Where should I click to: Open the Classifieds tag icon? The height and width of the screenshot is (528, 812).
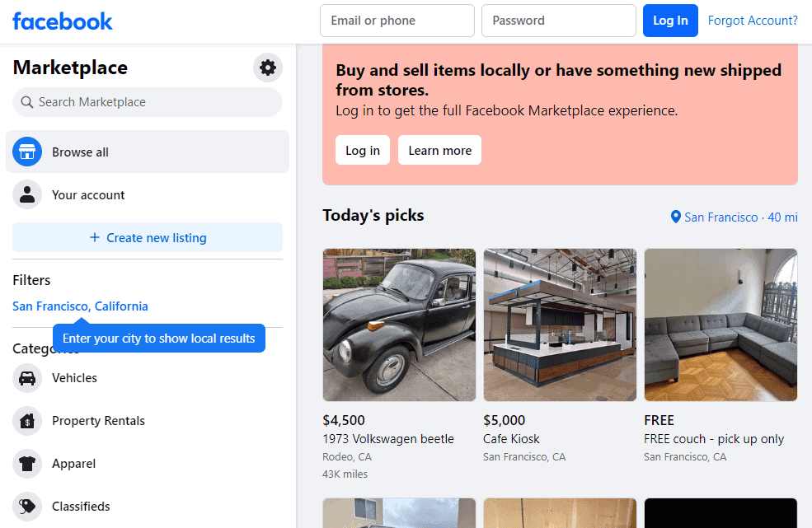27,507
